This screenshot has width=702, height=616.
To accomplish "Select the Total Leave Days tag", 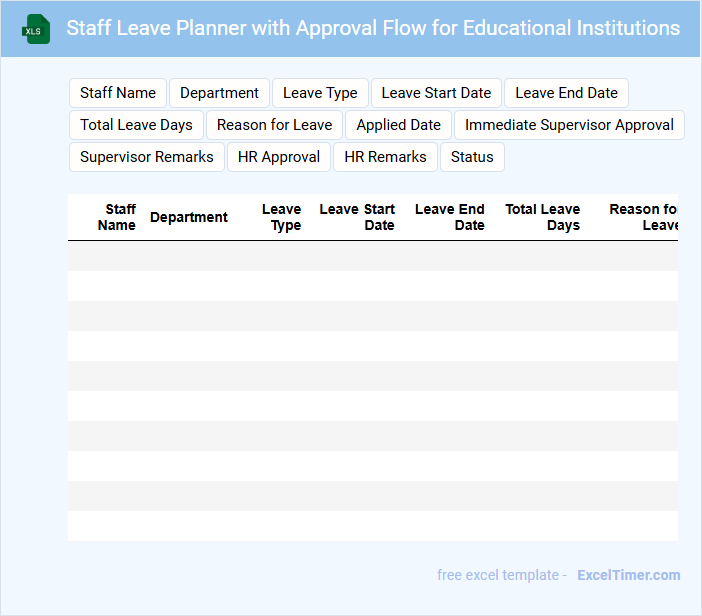I will tap(136, 125).
